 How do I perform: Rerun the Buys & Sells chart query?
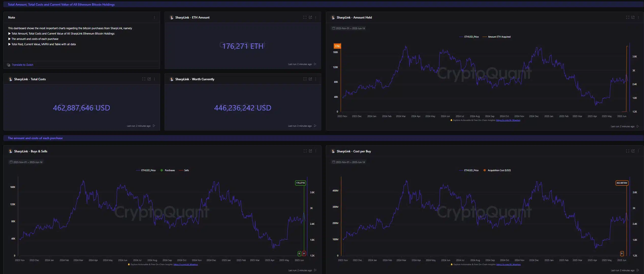pyautogui.click(x=315, y=270)
